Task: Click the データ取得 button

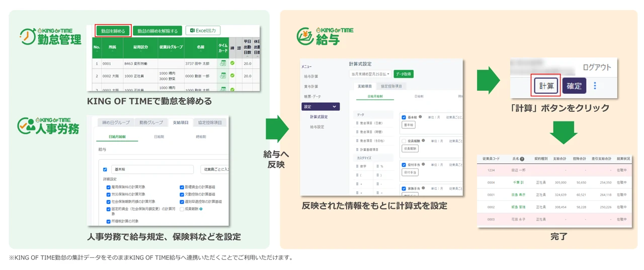Action: [x=403, y=74]
